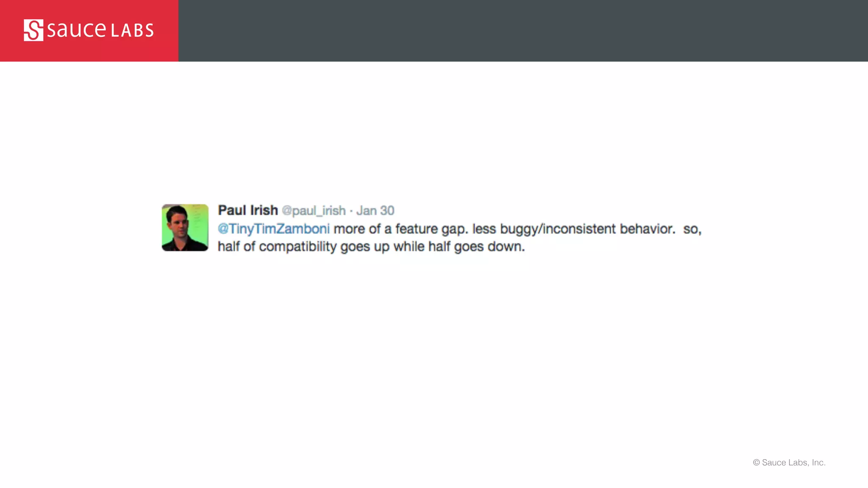The image size is (868, 488).
Task: Open the @paul_irish handle
Action: click(314, 211)
